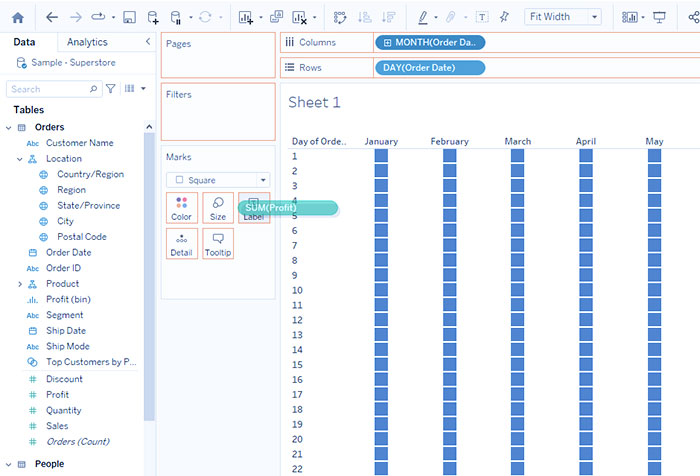700x476 pixels.
Task: Add a new data source icon
Action: (x=153, y=17)
